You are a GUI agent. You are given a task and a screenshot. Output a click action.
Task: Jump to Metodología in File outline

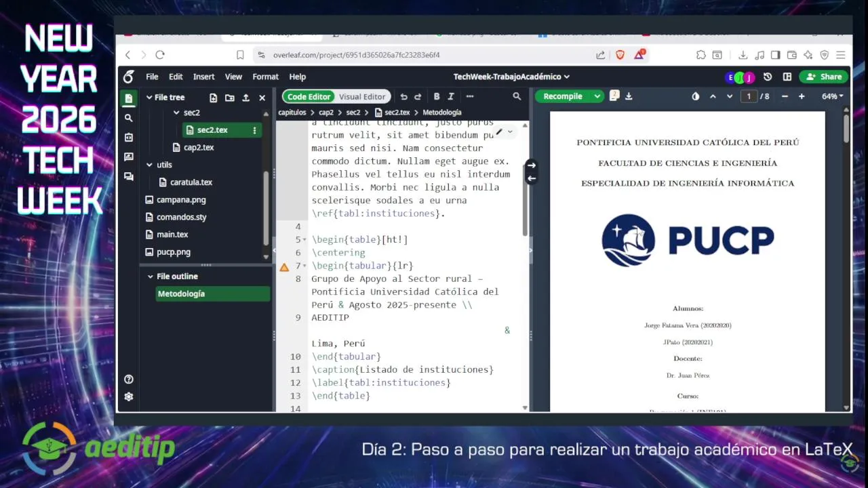pos(213,294)
